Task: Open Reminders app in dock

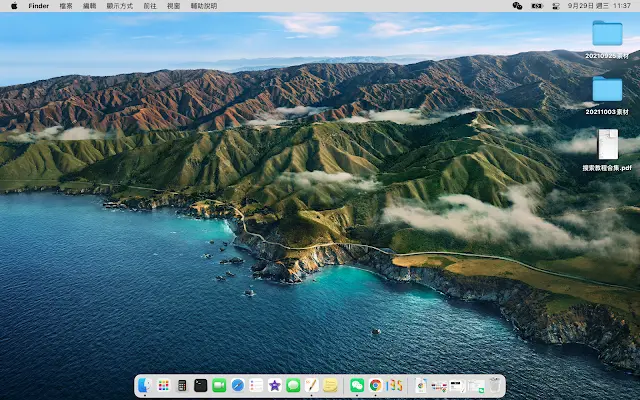Action: click(x=256, y=385)
